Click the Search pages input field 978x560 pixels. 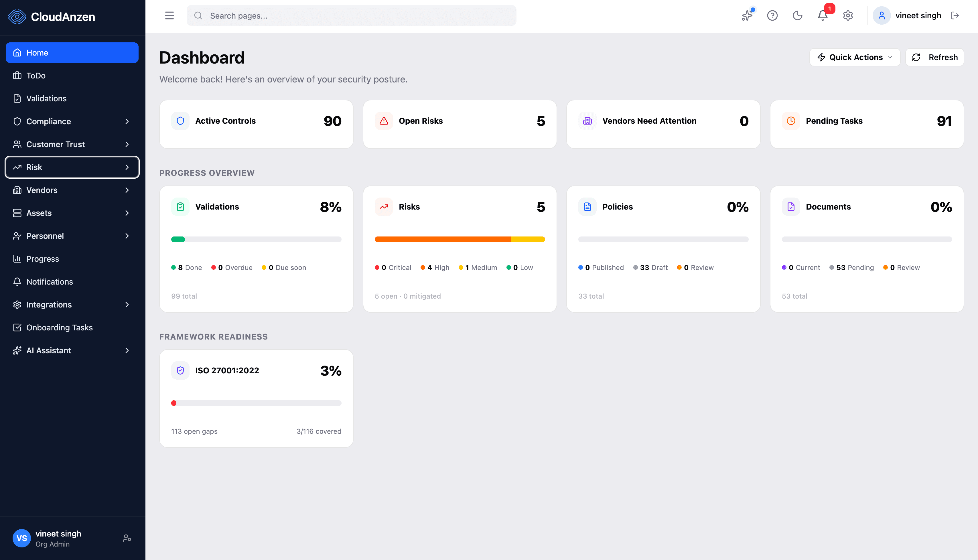351,16
